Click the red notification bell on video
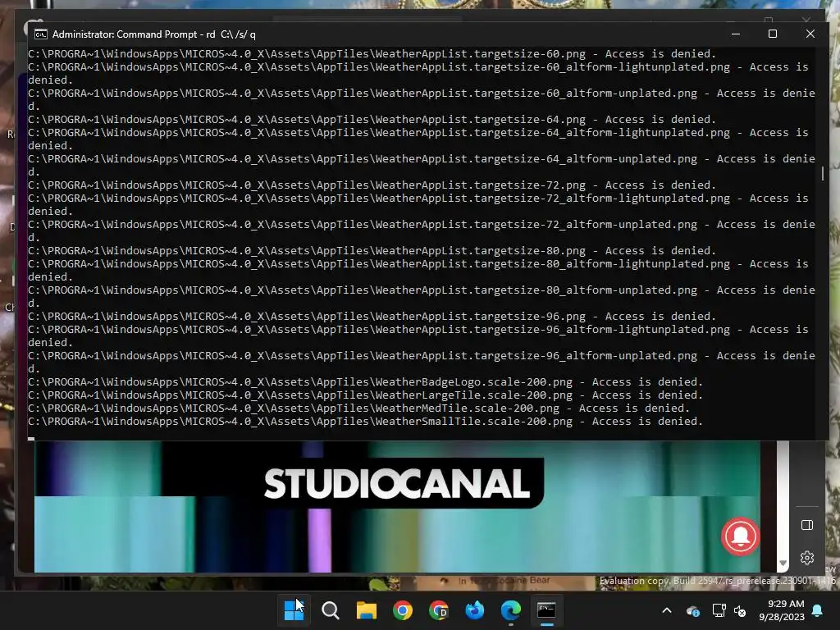840x630 pixels. point(741,536)
